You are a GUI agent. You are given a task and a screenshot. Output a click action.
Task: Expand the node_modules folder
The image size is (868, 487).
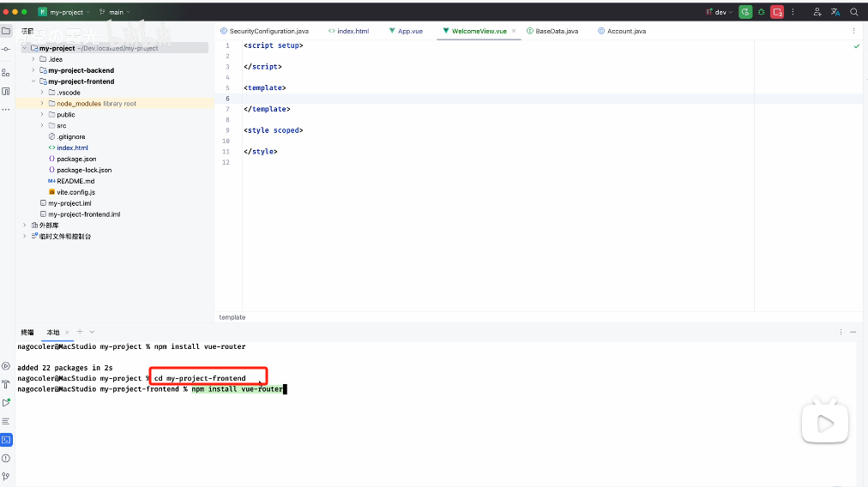tap(42, 104)
